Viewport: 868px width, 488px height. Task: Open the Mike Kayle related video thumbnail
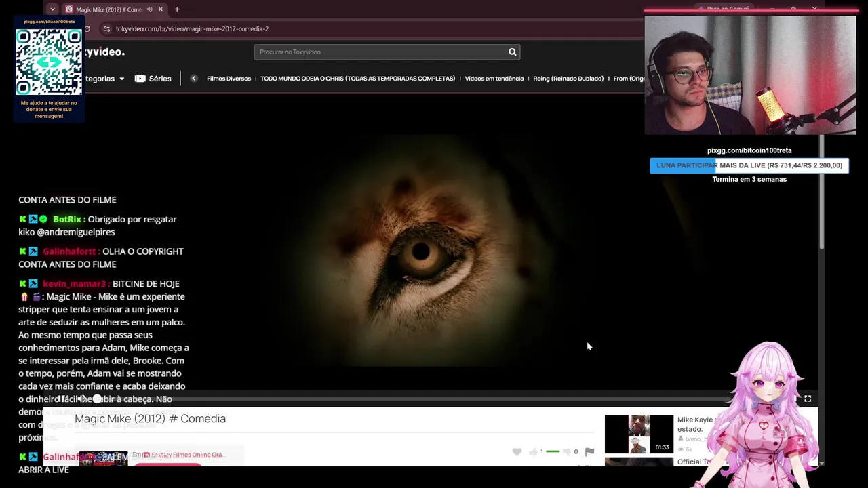[639, 434]
